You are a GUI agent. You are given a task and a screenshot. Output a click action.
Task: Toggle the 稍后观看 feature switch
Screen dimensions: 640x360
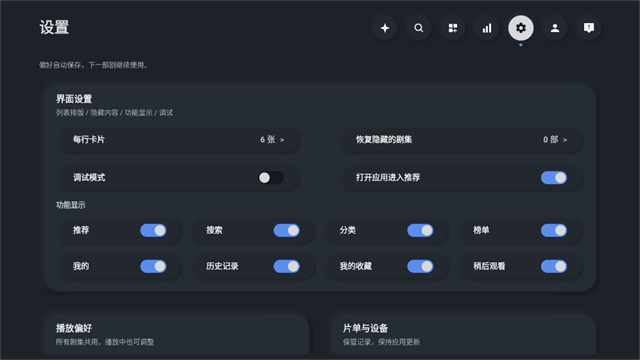[x=554, y=266]
